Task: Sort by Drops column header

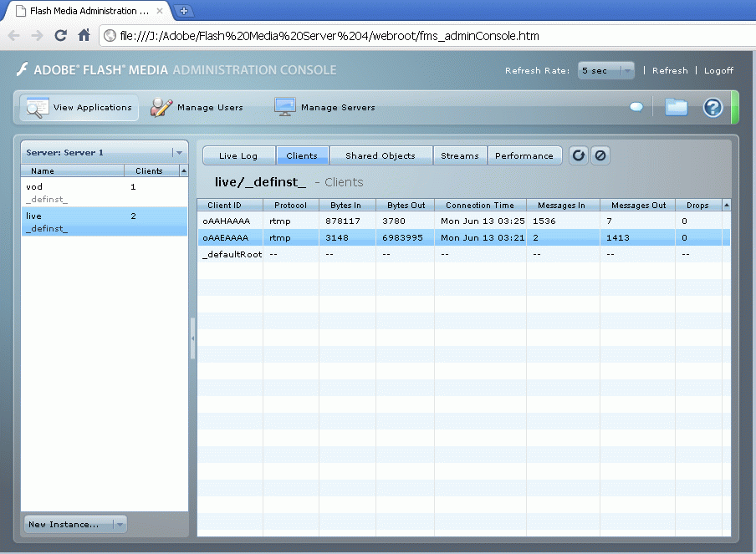Action: pos(698,206)
